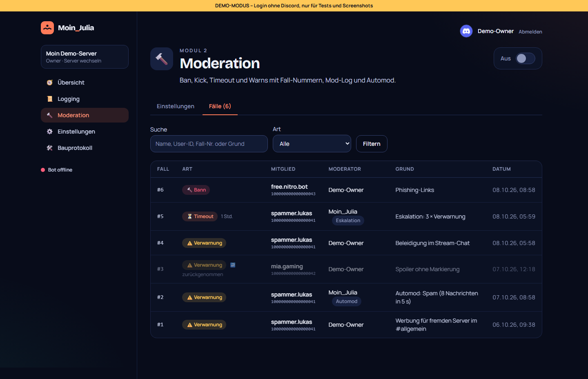Click the Timeout hourglass badge in case #5
The width and height of the screenshot is (588, 379).
[x=200, y=216]
